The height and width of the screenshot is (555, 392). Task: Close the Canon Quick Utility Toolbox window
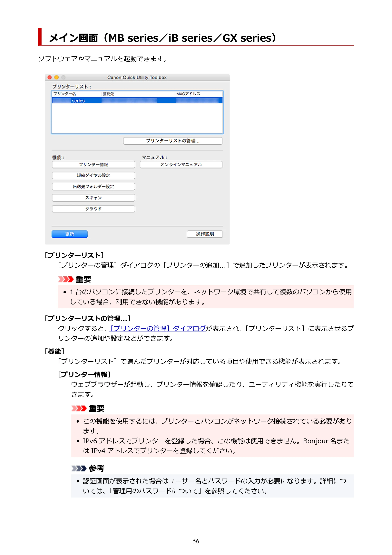click(50, 77)
